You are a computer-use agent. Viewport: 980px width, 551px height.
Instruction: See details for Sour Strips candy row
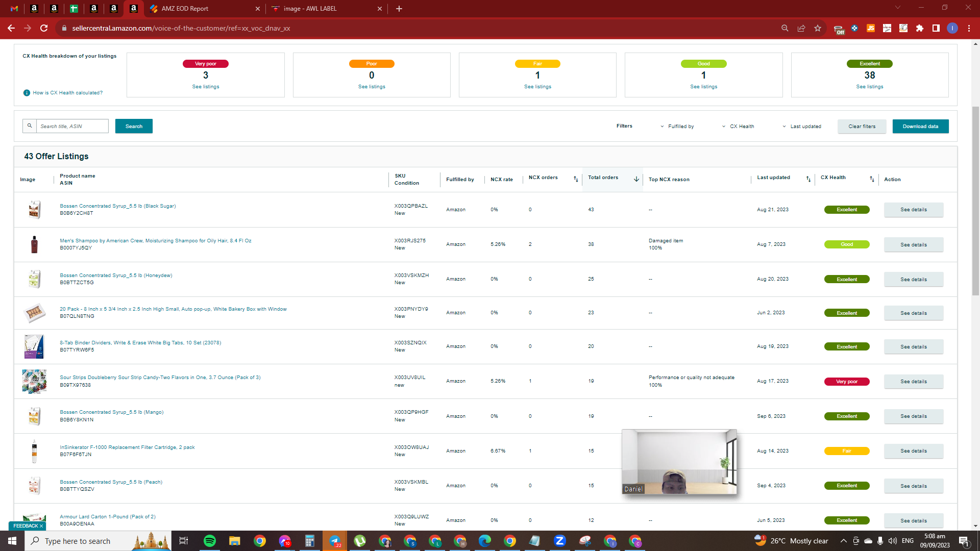(914, 382)
